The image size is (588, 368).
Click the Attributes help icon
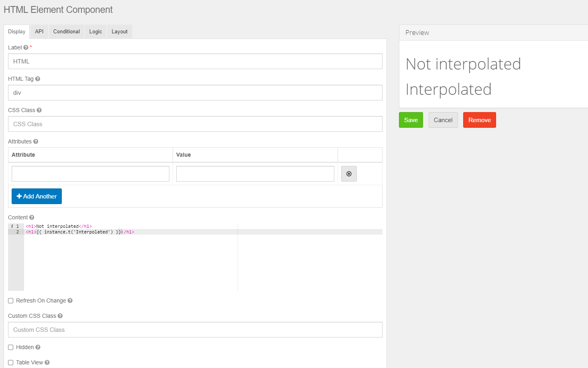[35, 141]
